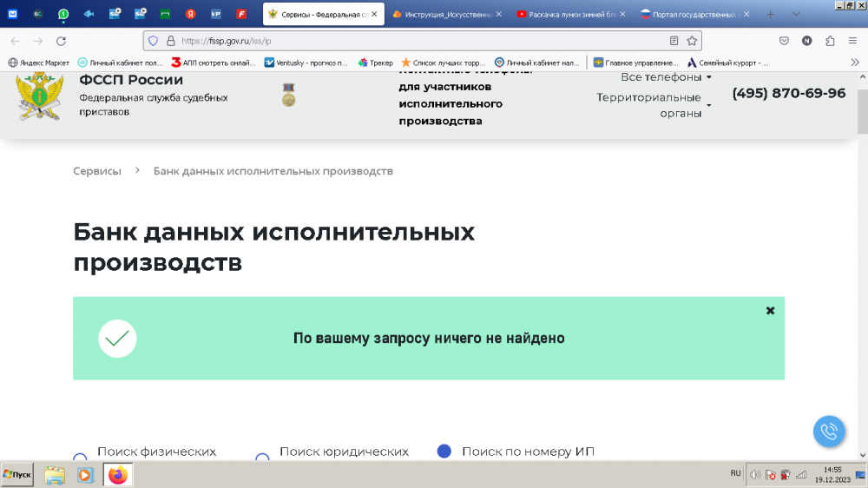
Task: Click the Pocket save icon in toolbar
Action: [x=784, y=41]
